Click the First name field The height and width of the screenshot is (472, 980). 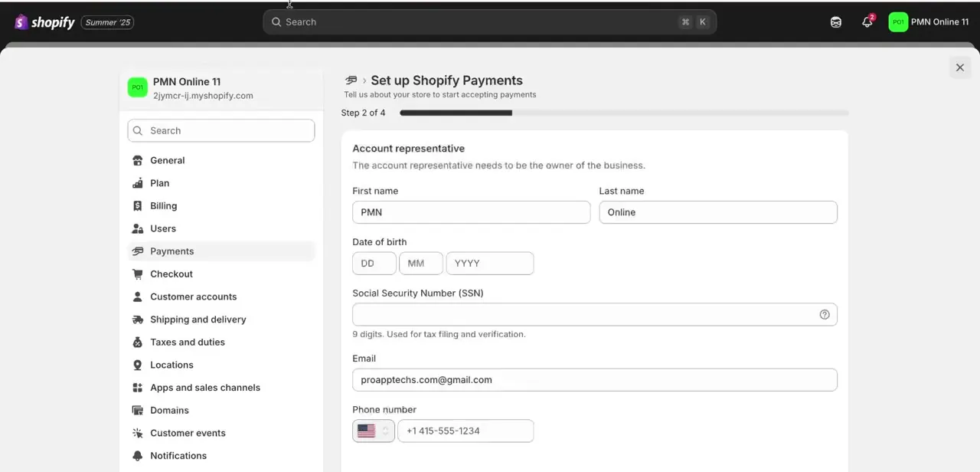(x=472, y=212)
